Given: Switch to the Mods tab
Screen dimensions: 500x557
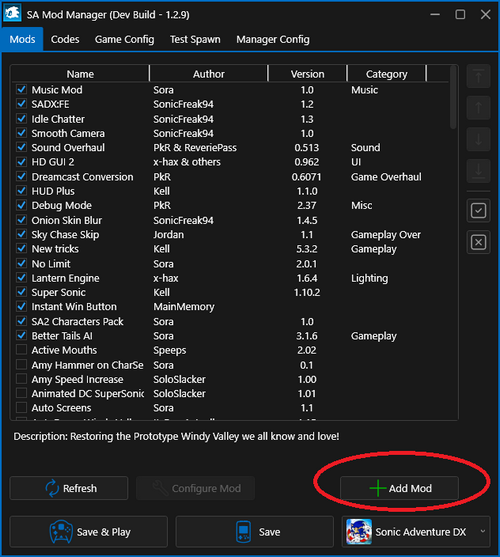Looking at the screenshot, I should coord(22,39).
